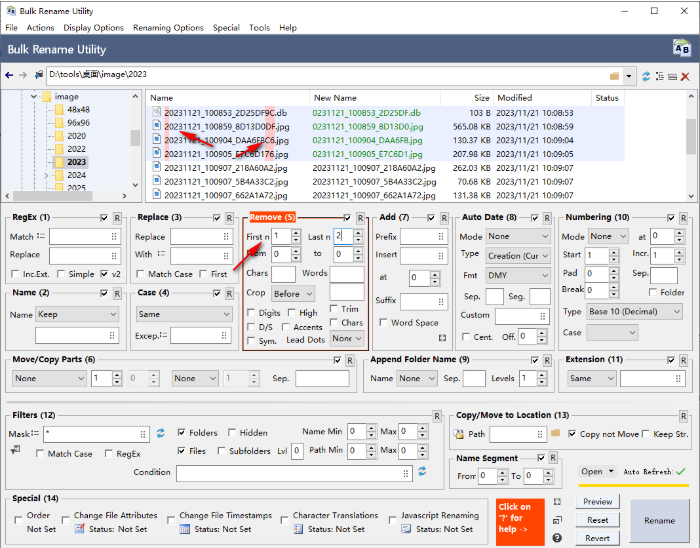
Task: Click the blue refresh icon in path bar
Action: coord(646,76)
